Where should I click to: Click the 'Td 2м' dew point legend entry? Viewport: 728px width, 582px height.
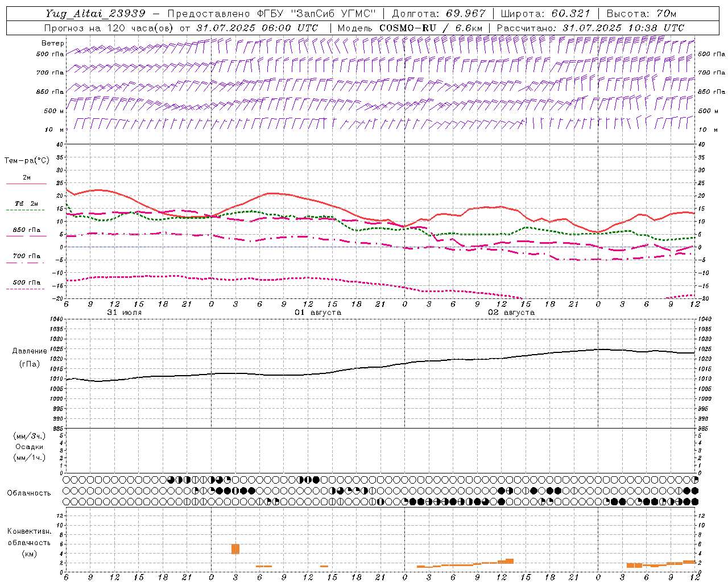[x=26, y=203]
